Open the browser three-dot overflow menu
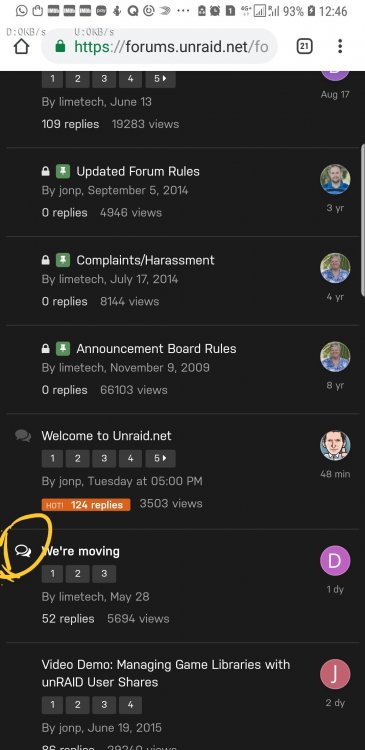The height and width of the screenshot is (750, 365). (340, 46)
